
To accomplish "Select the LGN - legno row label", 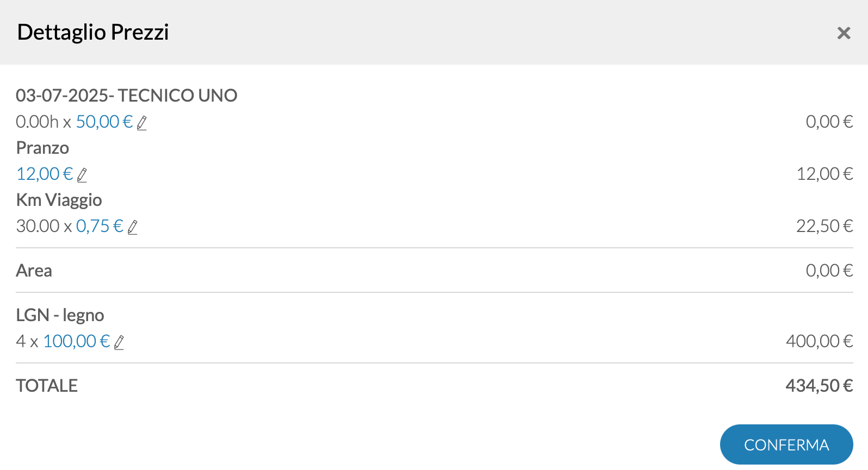I will coord(60,315).
